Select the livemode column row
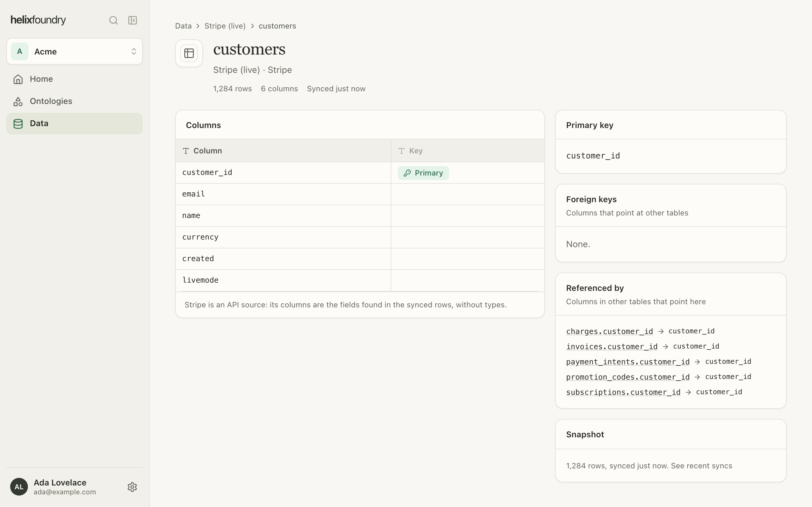The width and height of the screenshot is (812, 507). coord(360,280)
